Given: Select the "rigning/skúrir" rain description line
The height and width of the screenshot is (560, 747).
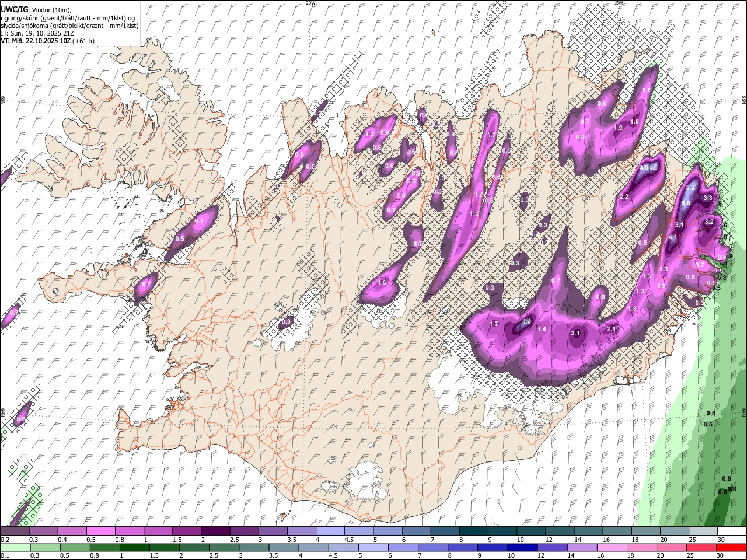Looking at the screenshot, I should (69, 18).
